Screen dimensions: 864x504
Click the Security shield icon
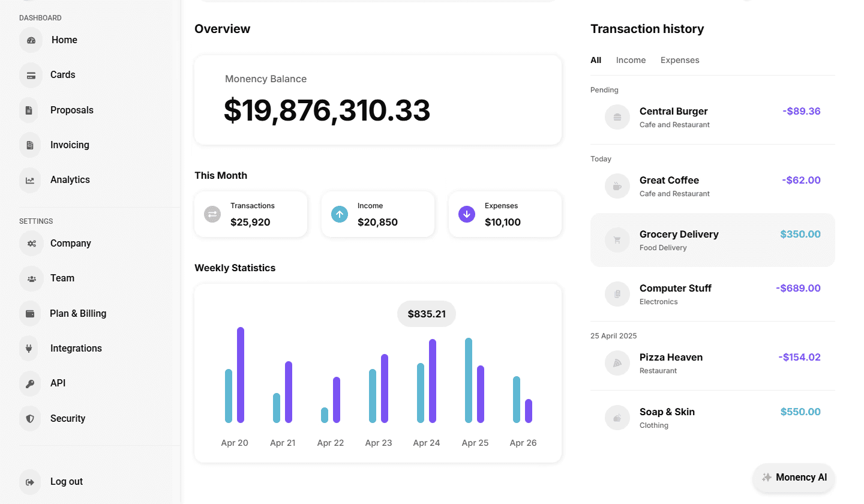click(30, 418)
